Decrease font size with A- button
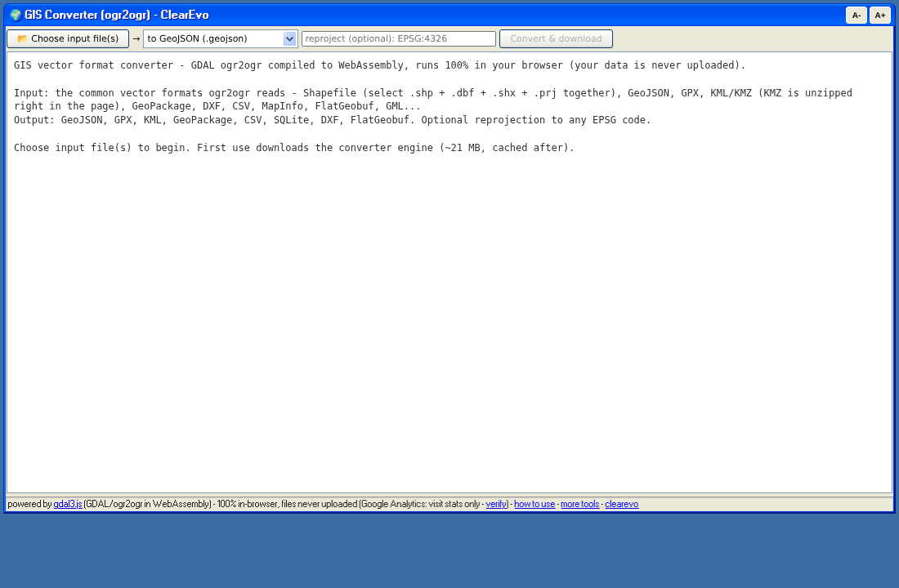The width and height of the screenshot is (899, 588). [x=856, y=16]
